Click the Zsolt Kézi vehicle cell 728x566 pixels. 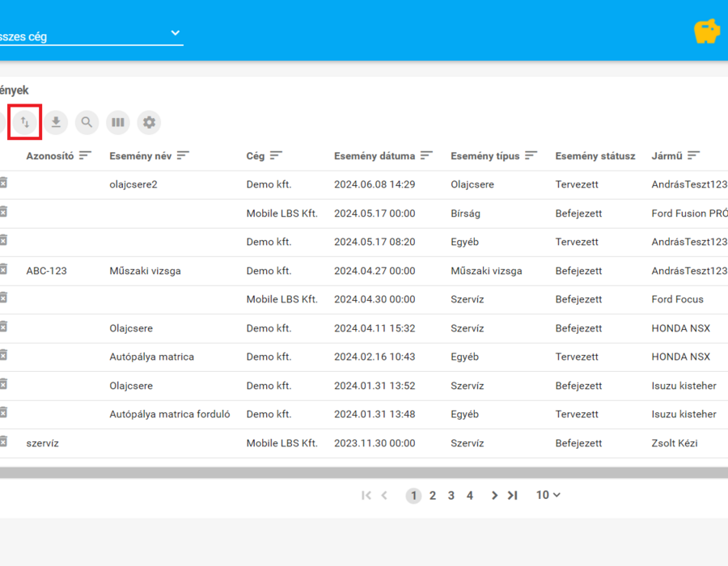pos(675,443)
